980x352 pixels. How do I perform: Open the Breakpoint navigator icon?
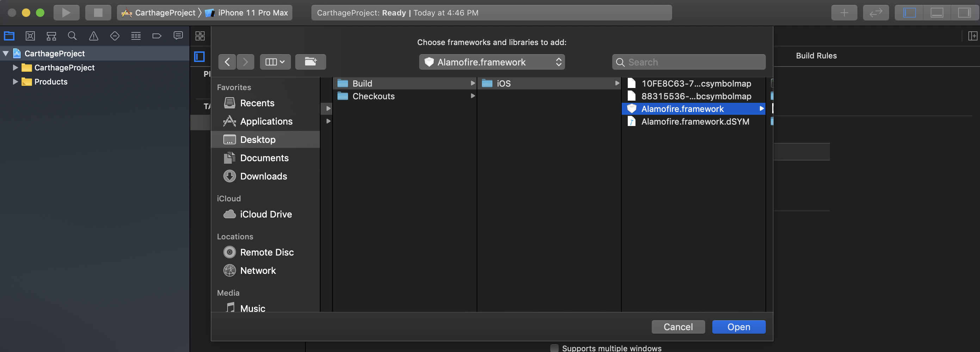157,36
